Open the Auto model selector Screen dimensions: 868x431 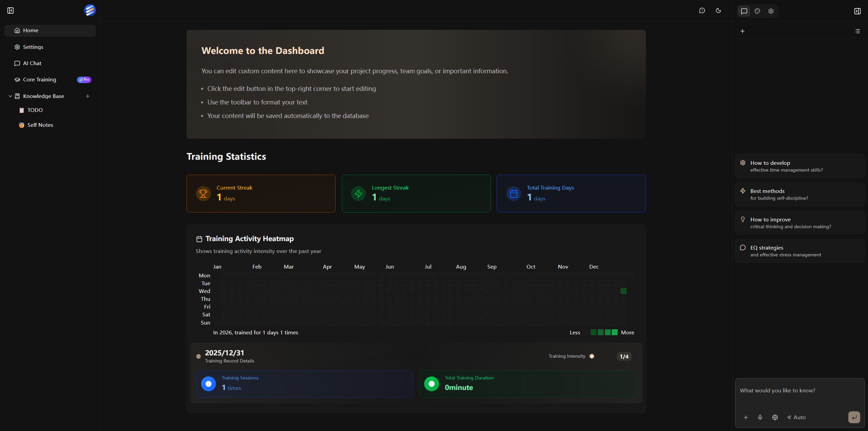pos(796,417)
